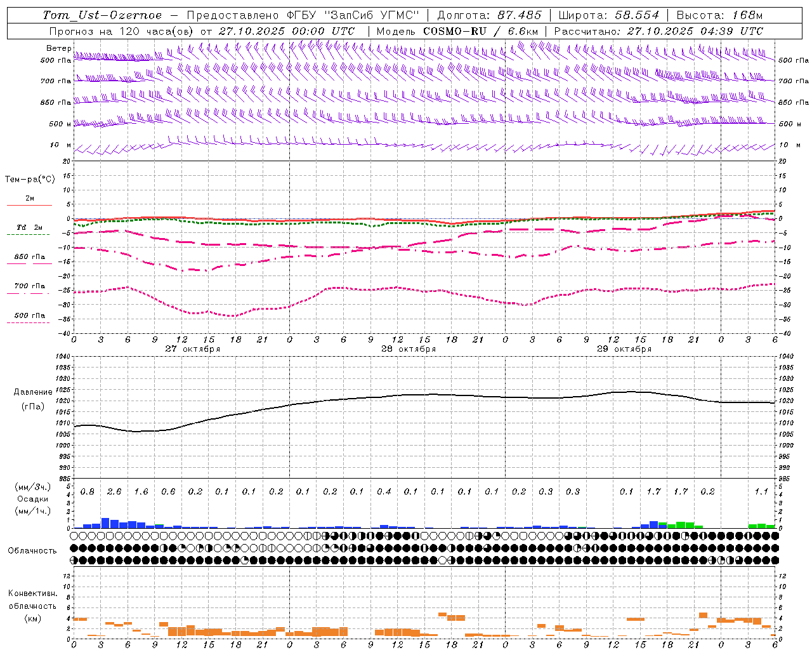Click the station title Tom_Ust-Ozernoe
The image size is (812, 650).
pyautogui.click(x=102, y=15)
